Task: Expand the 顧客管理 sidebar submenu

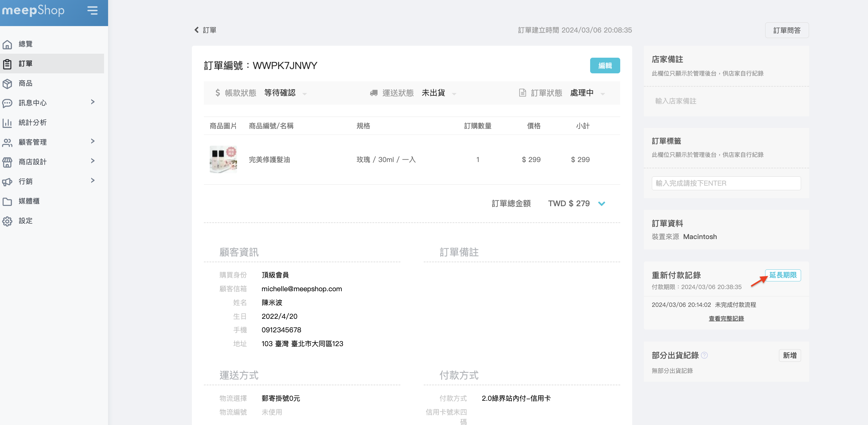Action: (93, 141)
